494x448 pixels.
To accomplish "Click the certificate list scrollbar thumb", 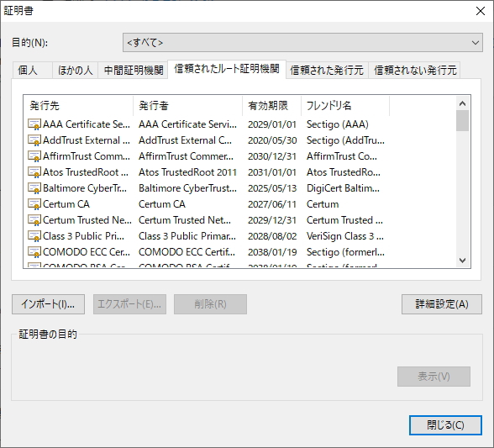I will click(x=462, y=120).
